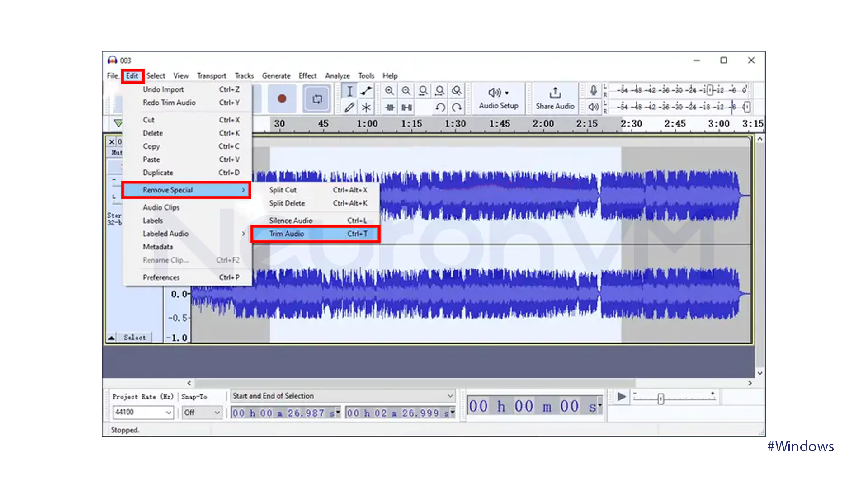Click the track's Select button
The width and height of the screenshot is (868, 488).
134,337
